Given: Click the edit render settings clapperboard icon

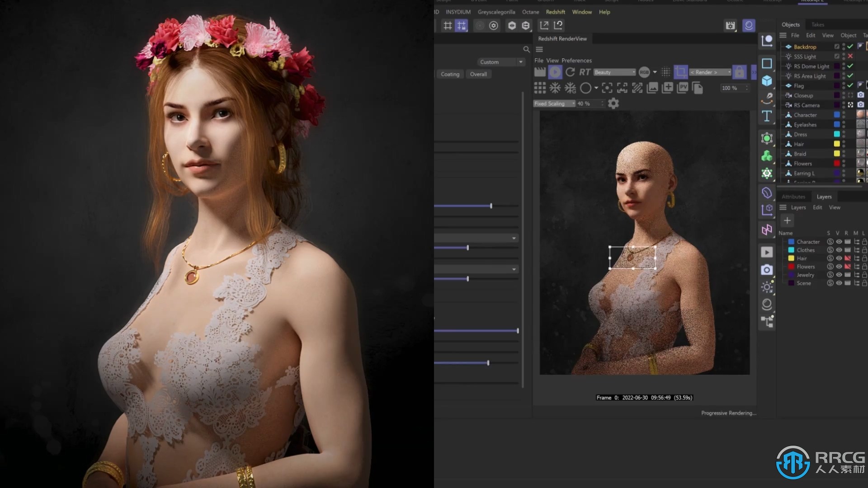Looking at the screenshot, I should (x=730, y=25).
